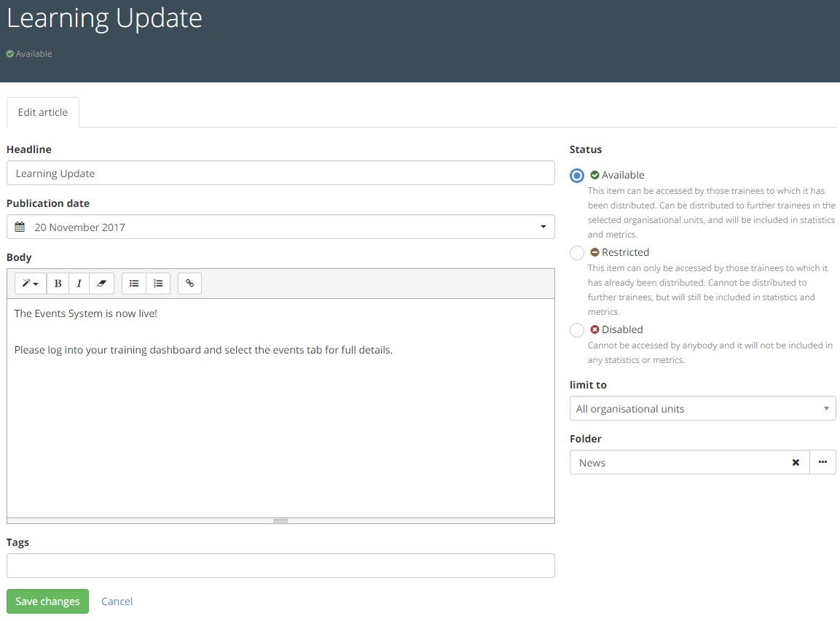This screenshot has height=621, width=840.
Task: Set status to Disabled
Action: click(577, 330)
